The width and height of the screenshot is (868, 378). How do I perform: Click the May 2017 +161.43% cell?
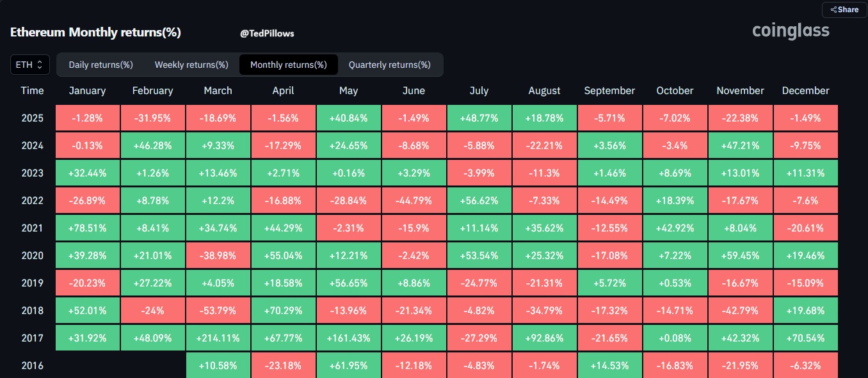(348, 338)
